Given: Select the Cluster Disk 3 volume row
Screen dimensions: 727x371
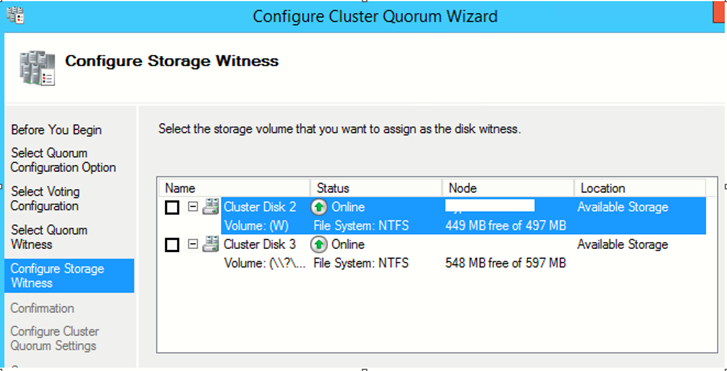Looking at the screenshot, I should [464, 263].
